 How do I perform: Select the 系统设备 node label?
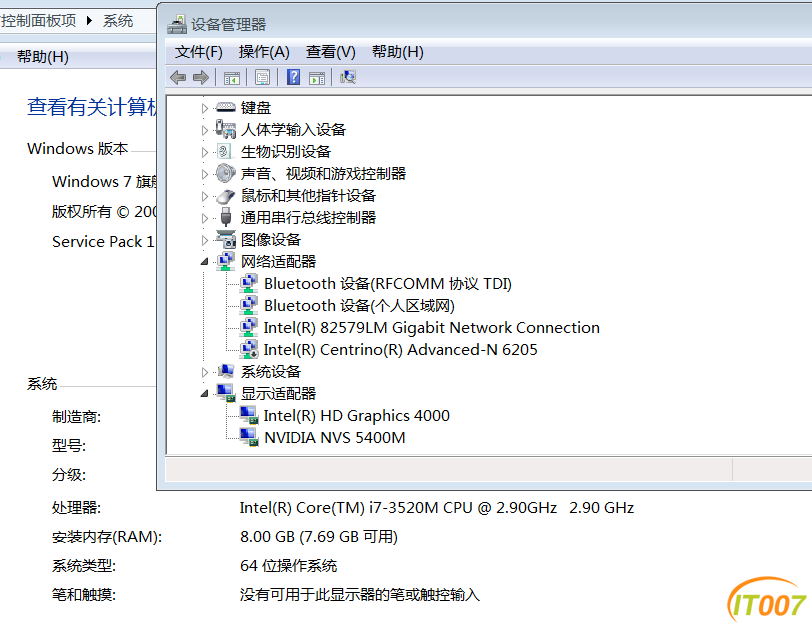[270, 372]
